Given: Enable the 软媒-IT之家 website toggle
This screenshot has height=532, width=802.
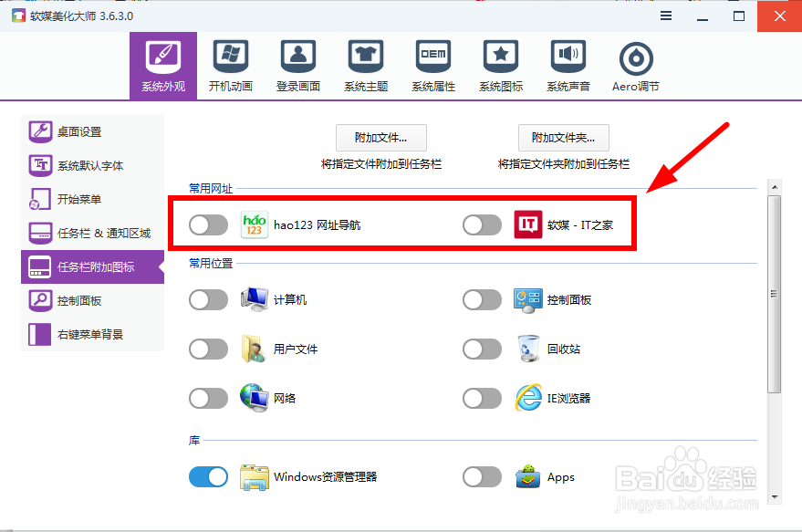Looking at the screenshot, I should pos(483,224).
